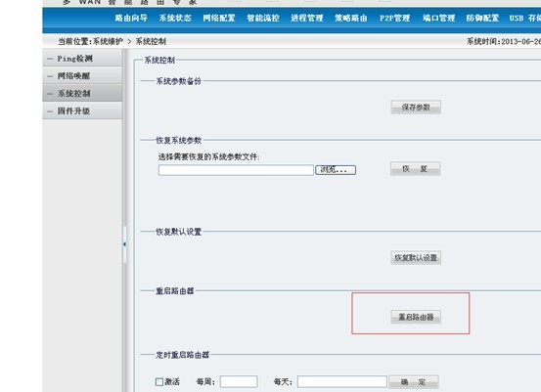Open the 智能流控 menu
The width and height of the screenshot is (541, 392).
pyautogui.click(x=263, y=18)
